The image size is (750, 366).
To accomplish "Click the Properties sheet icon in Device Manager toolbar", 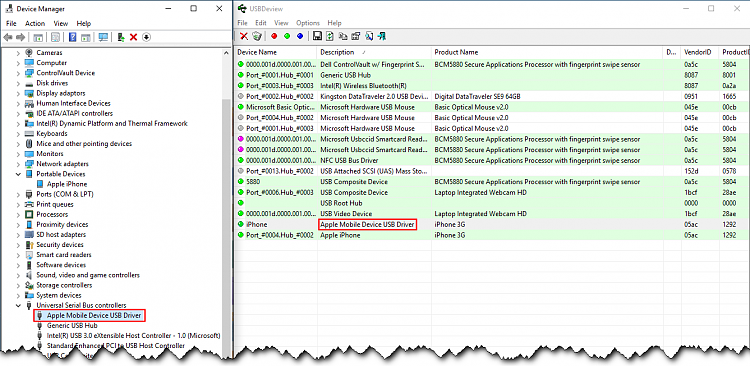I will pos(55,37).
